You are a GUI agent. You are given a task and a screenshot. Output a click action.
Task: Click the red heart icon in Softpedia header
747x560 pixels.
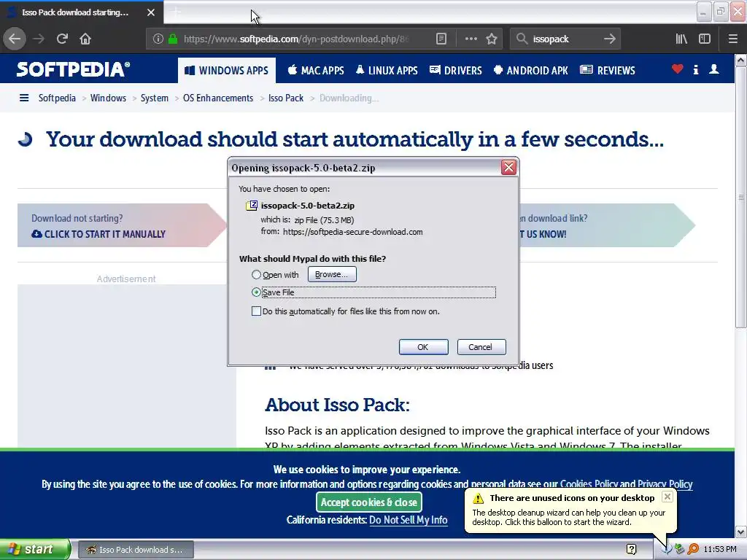click(x=677, y=69)
